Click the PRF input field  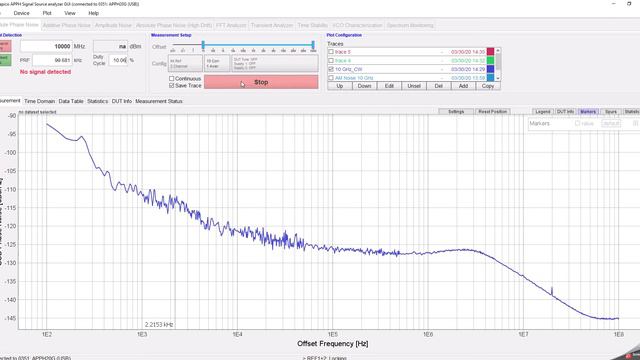[52, 60]
